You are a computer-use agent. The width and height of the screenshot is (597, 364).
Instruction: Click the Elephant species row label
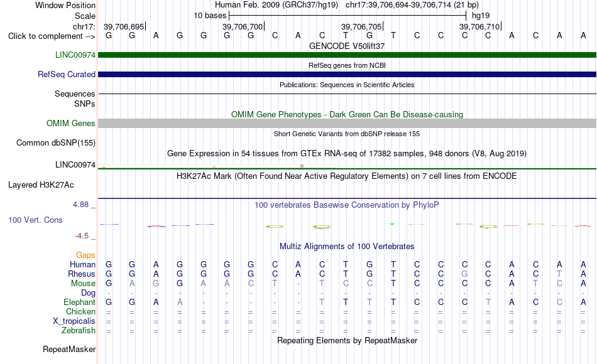(x=79, y=302)
